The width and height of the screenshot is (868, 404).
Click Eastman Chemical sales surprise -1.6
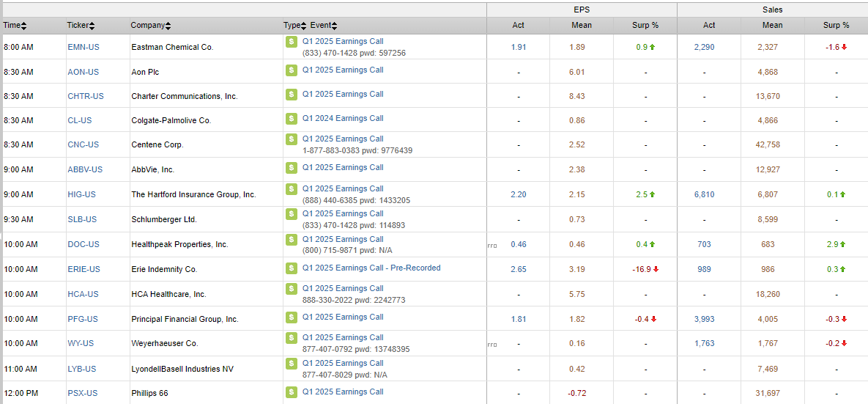pos(836,47)
